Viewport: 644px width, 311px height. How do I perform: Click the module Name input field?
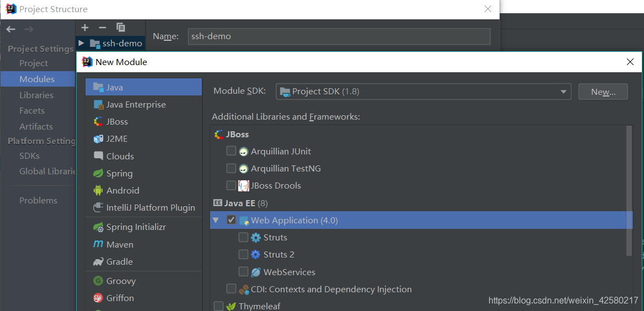tap(339, 36)
